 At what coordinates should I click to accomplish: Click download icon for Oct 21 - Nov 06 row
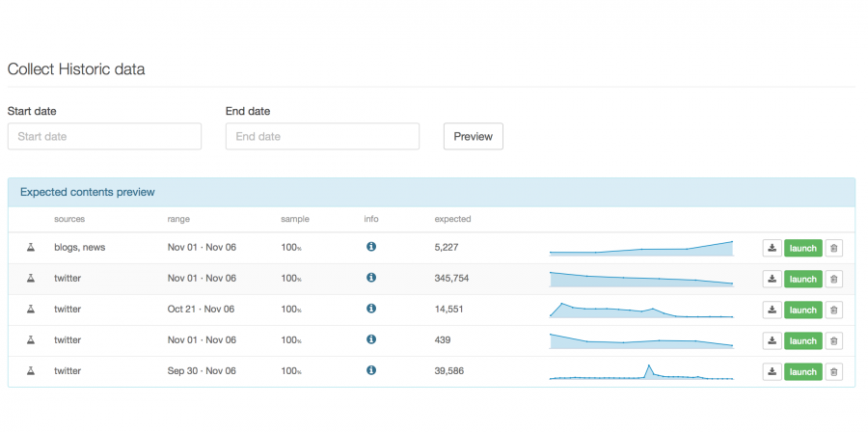tap(772, 310)
